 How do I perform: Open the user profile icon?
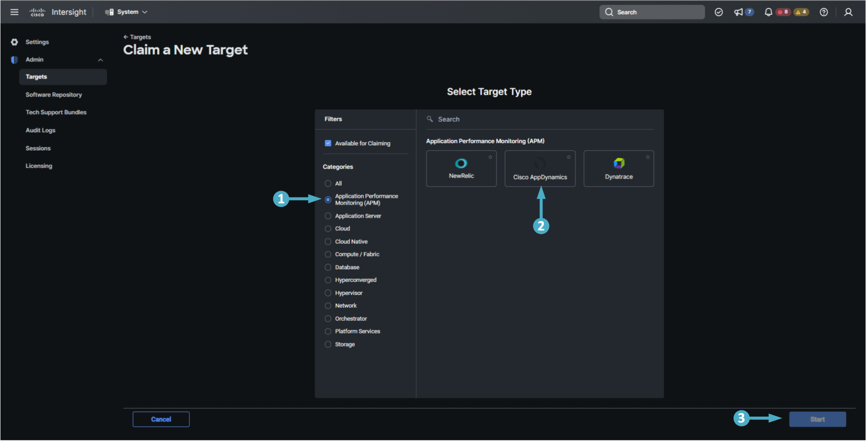pyautogui.click(x=848, y=12)
